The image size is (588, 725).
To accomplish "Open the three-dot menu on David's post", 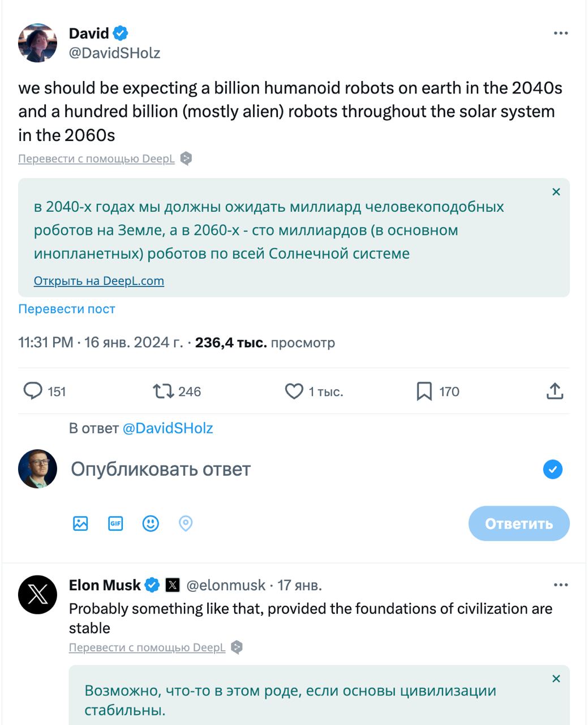I will tap(560, 33).
